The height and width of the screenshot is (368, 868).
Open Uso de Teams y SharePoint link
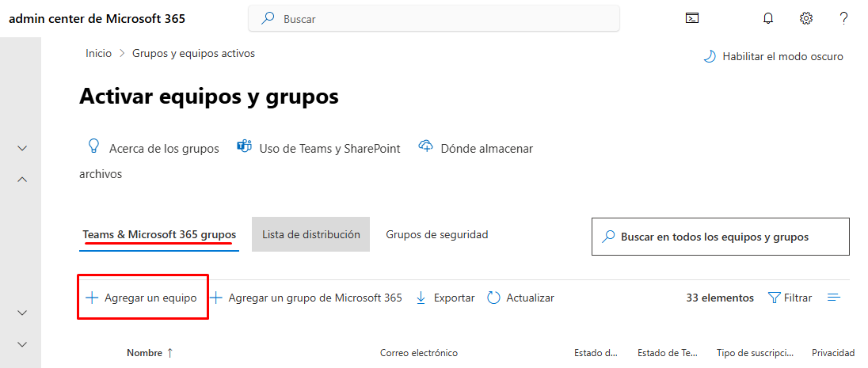click(x=330, y=148)
